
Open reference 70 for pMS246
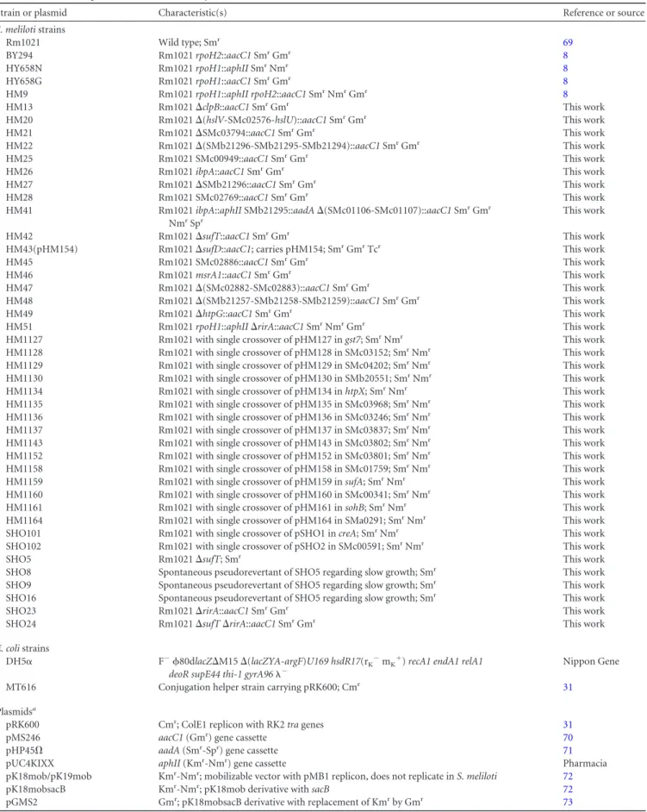[568, 738]
